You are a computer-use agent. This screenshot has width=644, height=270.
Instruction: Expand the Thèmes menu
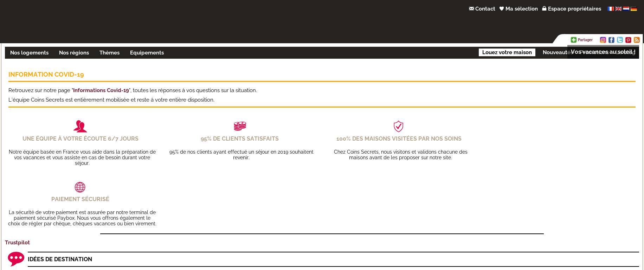pyautogui.click(x=109, y=53)
